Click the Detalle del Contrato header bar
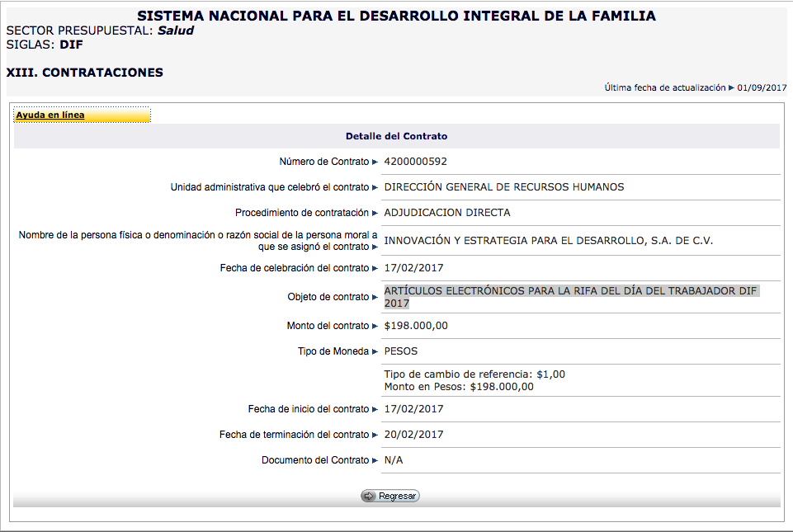Viewport: 793px width, 532px height. pyautogui.click(x=396, y=136)
